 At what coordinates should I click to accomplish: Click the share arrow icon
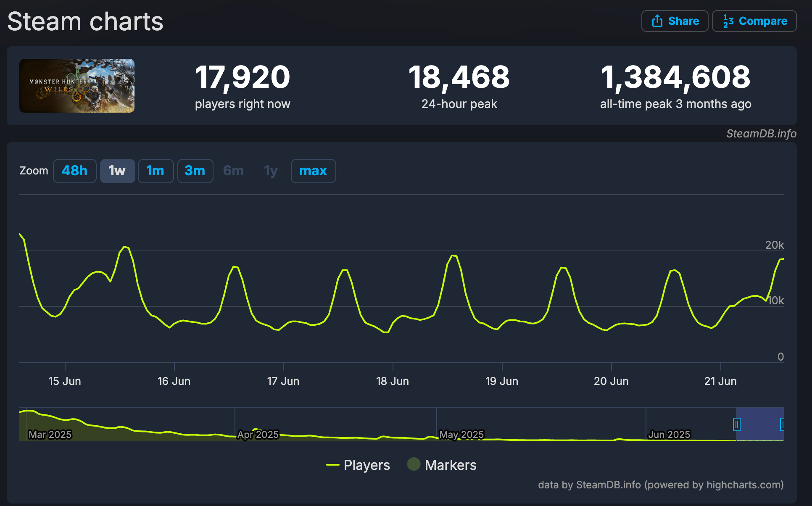[x=657, y=21]
